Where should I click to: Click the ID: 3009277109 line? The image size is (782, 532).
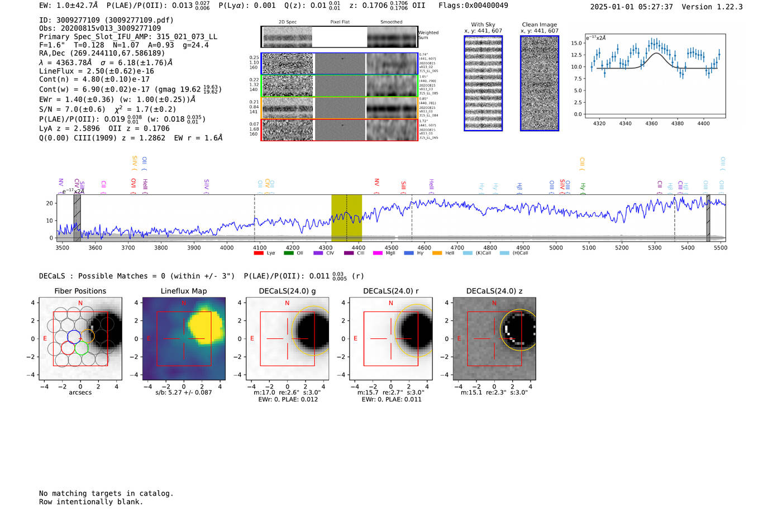(106, 20)
